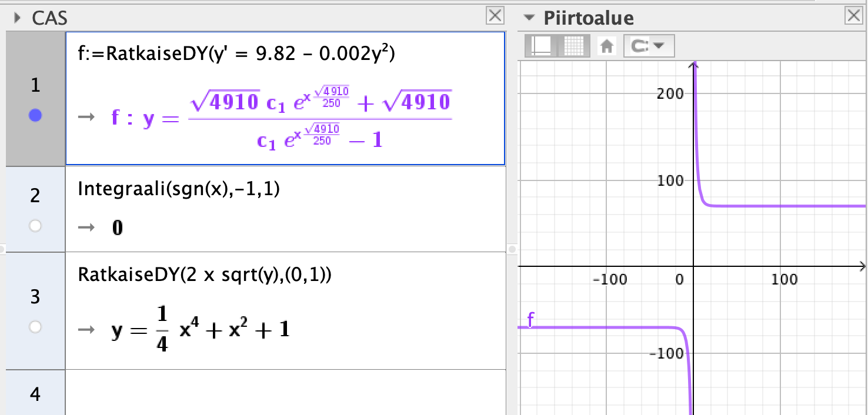This screenshot has height=415, width=868.
Task: Click the purple f output formula
Action: [281, 119]
